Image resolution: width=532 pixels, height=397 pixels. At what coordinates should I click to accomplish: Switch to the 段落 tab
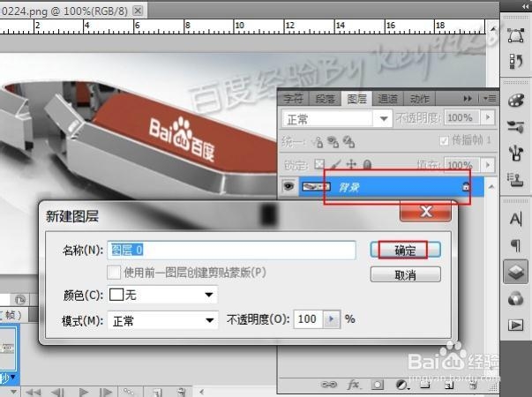pyautogui.click(x=325, y=99)
